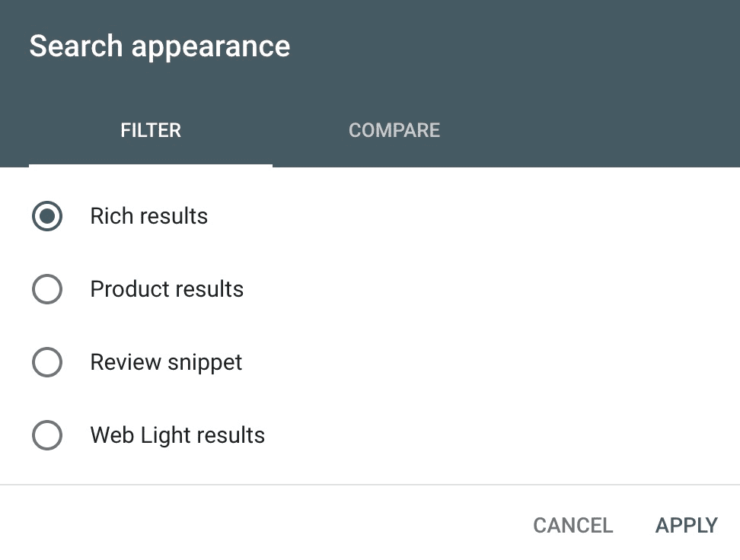740x560 pixels.
Task: Switch back to the FILTER tab
Action: (x=150, y=130)
